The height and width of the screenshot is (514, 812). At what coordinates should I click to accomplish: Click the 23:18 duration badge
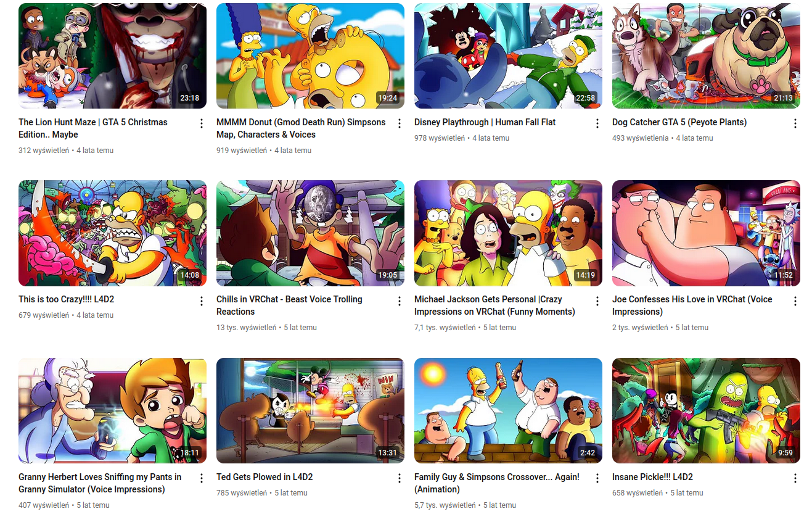click(190, 98)
